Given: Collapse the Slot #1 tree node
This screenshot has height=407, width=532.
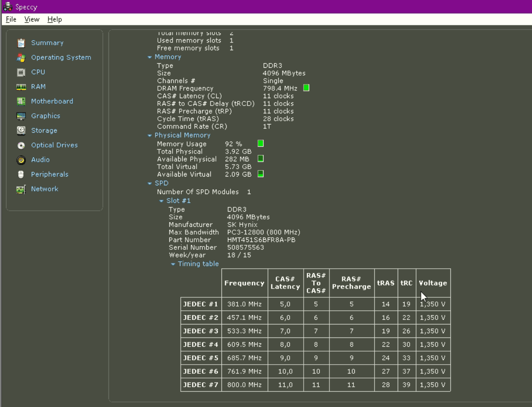Looking at the screenshot, I should point(161,201).
